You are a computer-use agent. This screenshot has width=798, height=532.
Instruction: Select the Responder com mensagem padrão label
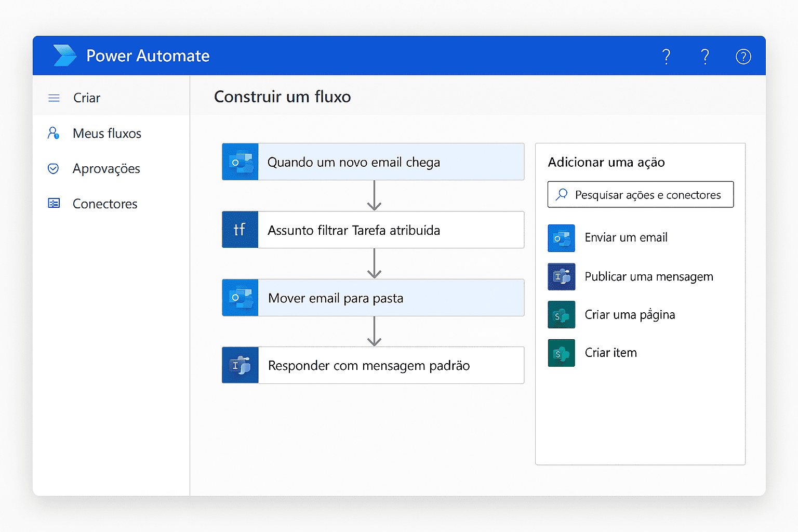coord(368,366)
